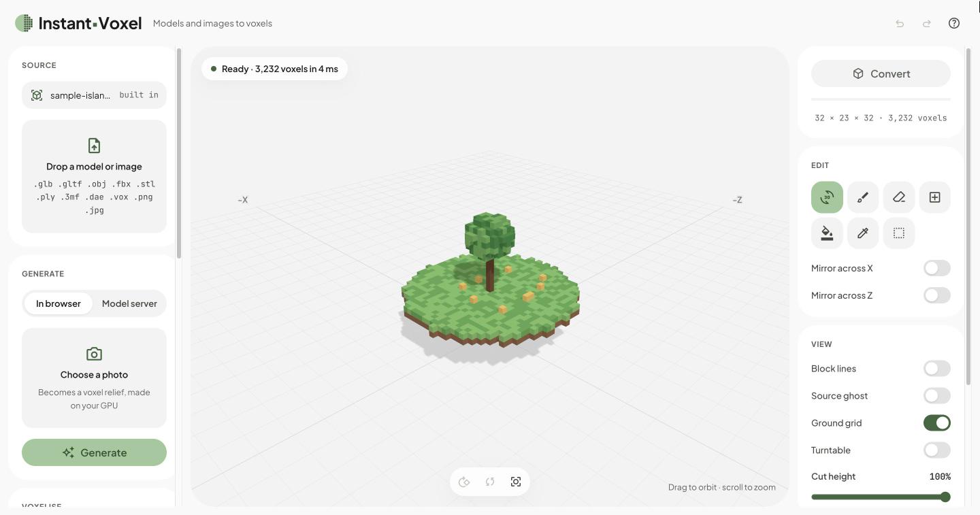Image resolution: width=980 pixels, height=515 pixels.
Task: Toggle Mirror across X
Action: click(937, 268)
